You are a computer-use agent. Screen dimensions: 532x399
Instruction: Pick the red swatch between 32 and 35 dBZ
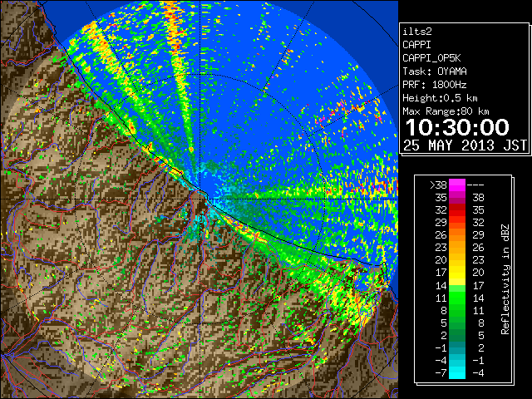point(457,210)
